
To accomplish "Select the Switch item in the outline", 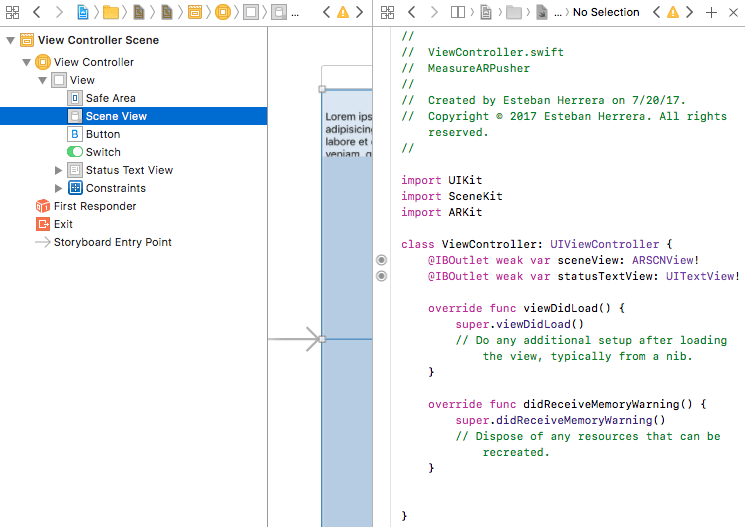I will coord(102,152).
